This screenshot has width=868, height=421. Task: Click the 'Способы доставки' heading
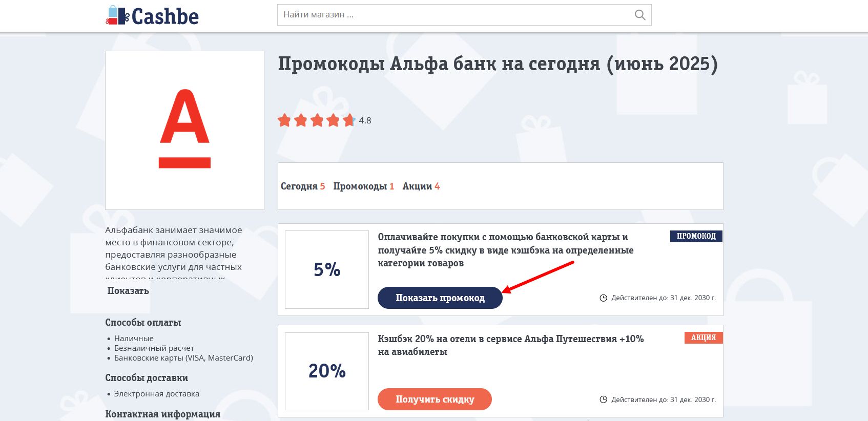[x=147, y=378]
